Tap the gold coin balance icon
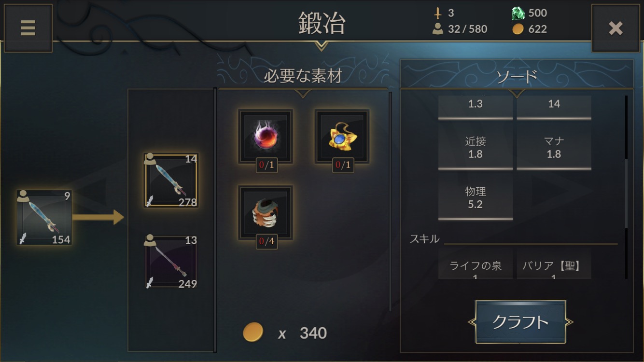 point(518,29)
